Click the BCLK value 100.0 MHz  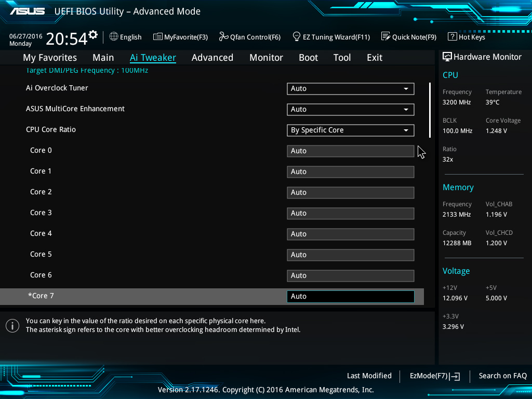[457, 131]
